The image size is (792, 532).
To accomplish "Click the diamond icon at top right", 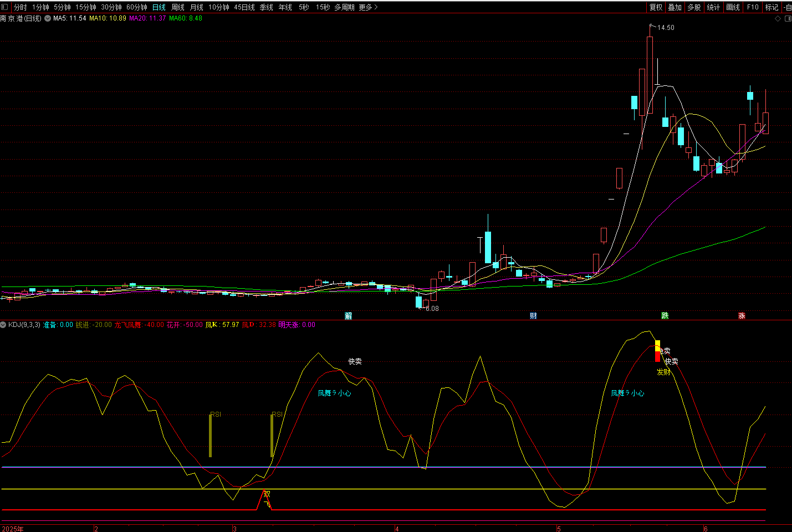I will [778, 18].
